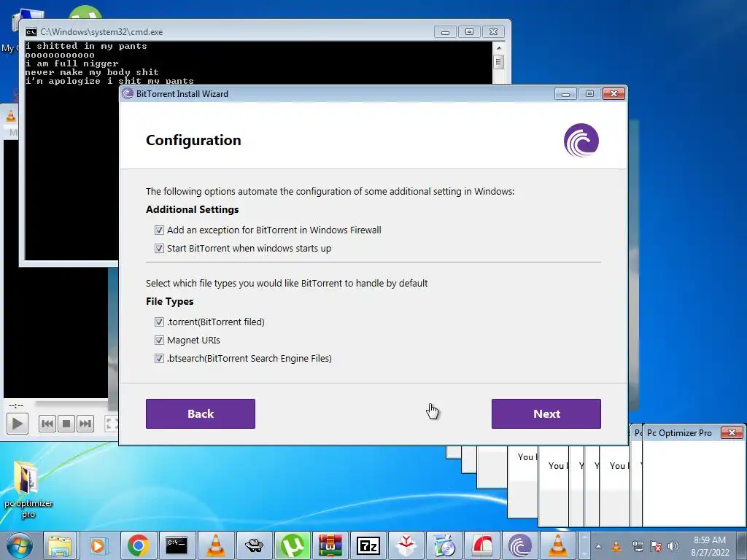Select the VLC taskbar icon beside cmd
Viewport: 747px width, 560px height.
pos(215,545)
